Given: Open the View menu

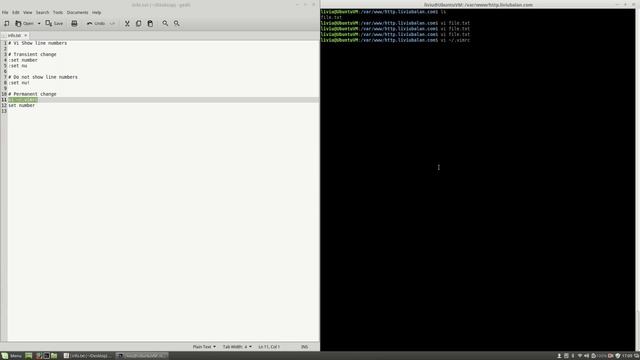Looking at the screenshot, I should click(27, 12).
